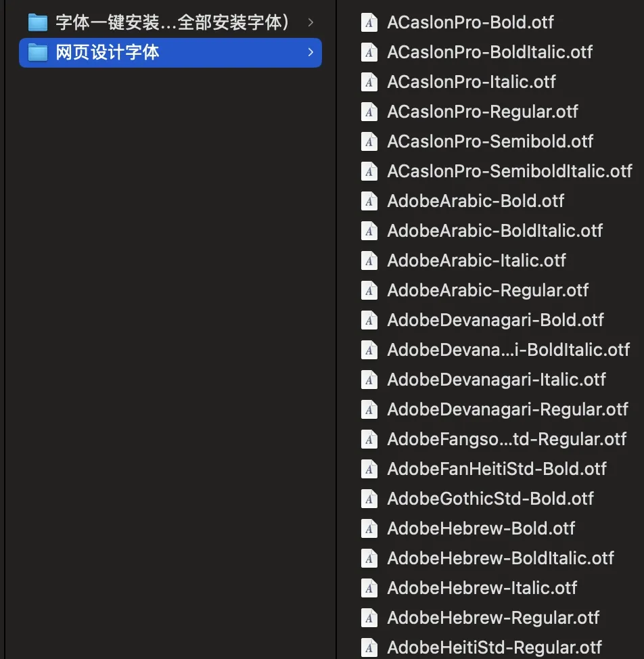Click the folder icon for 字体一键安装 folder
644x659 pixels.
[x=38, y=23]
